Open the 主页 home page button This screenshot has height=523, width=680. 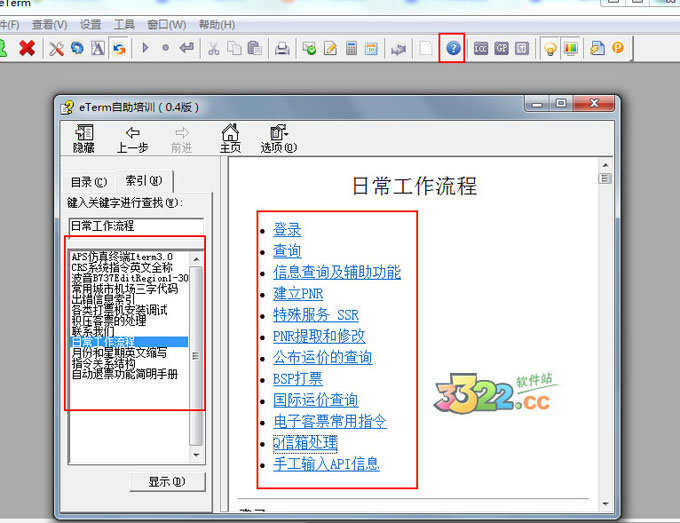(230, 139)
